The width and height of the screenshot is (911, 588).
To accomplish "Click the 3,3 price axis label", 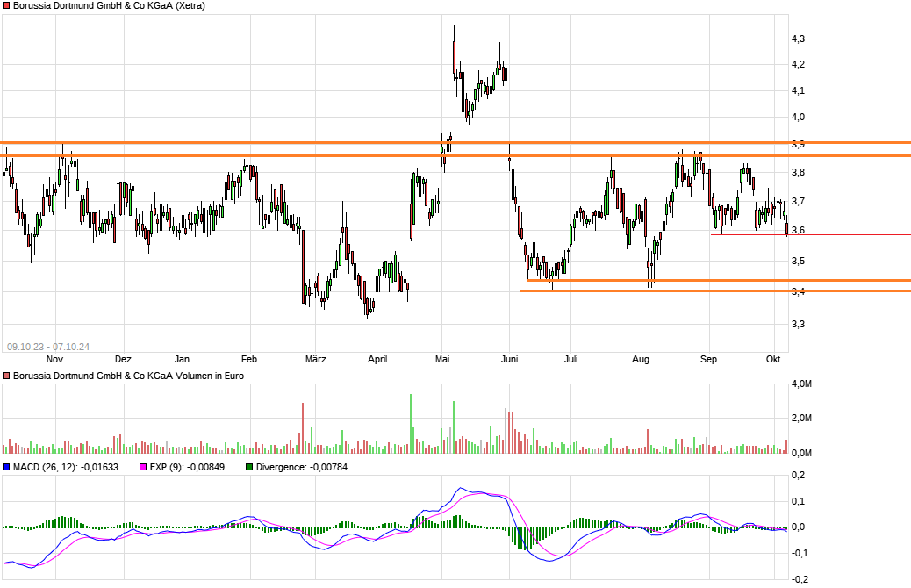I will tap(799, 324).
